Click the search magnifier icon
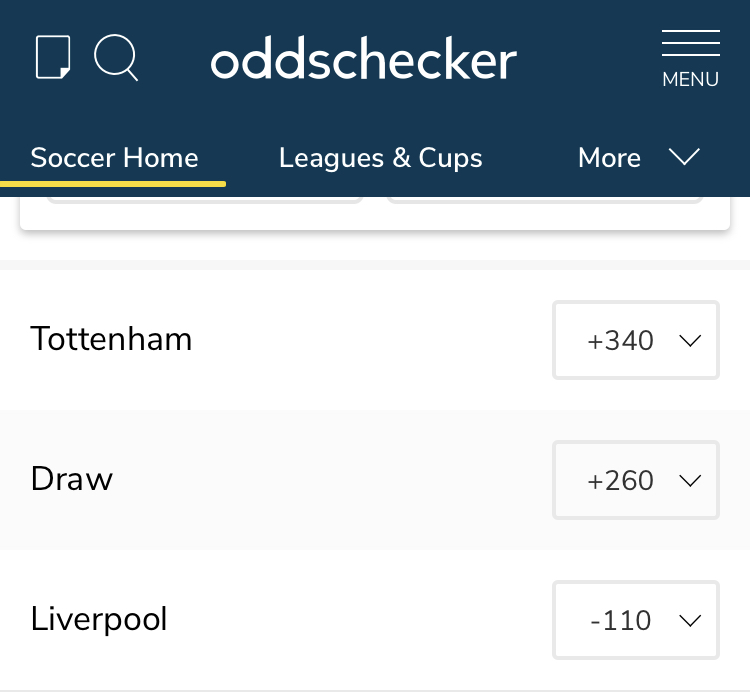Screen dimensions: 750x698 click(x=116, y=57)
